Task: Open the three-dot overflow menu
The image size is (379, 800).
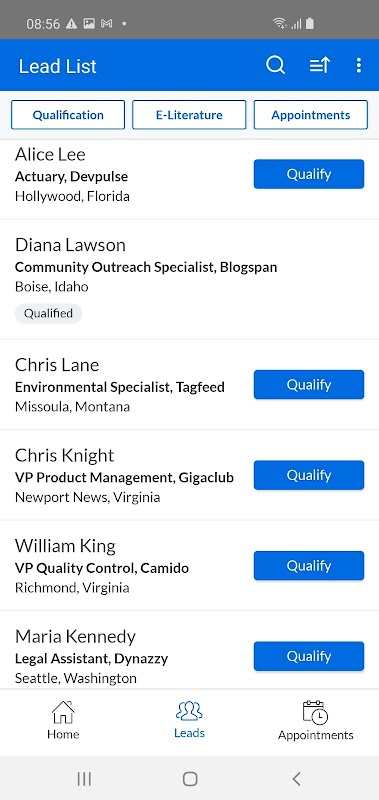Action: tap(359, 65)
